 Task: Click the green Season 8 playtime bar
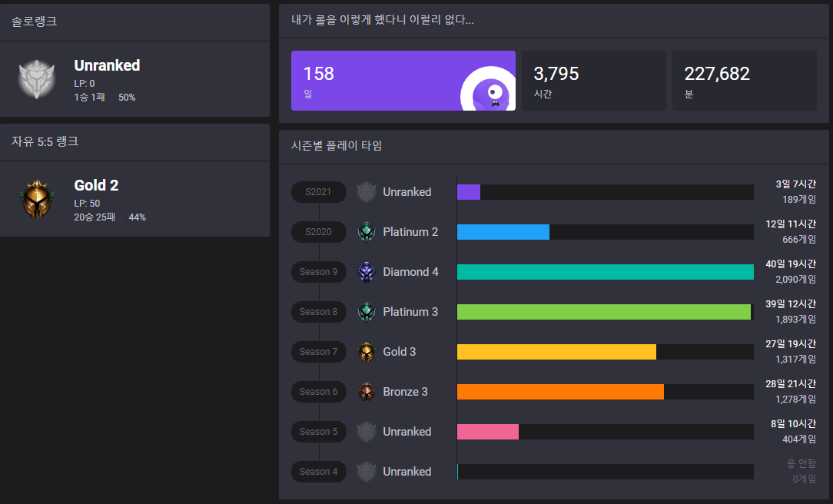[604, 312]
